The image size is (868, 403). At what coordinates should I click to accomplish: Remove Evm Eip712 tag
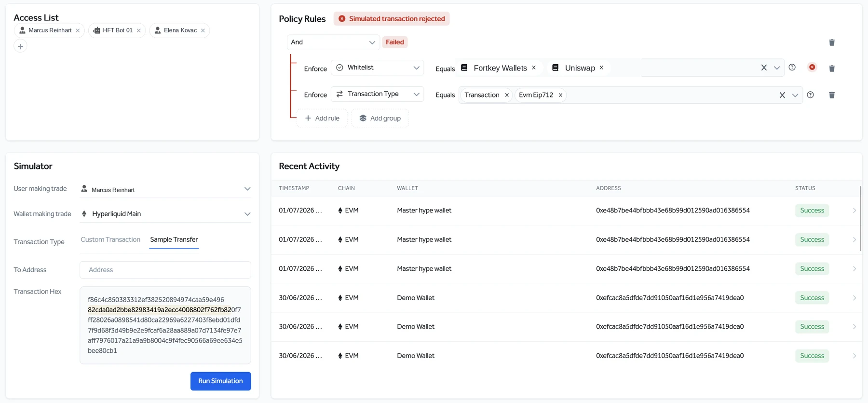560,95
